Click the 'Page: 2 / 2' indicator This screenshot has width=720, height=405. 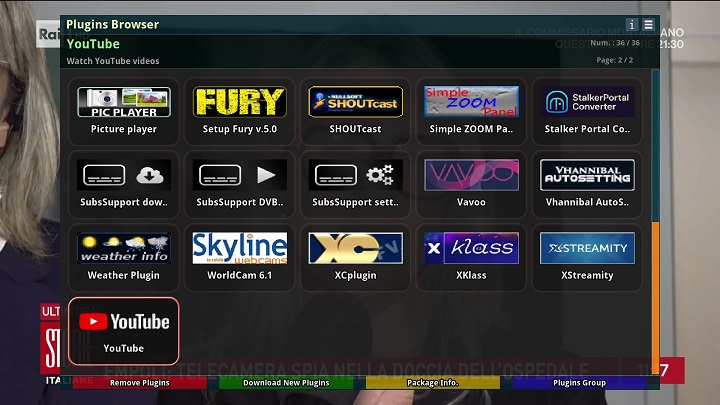click(x=614, y=60)
